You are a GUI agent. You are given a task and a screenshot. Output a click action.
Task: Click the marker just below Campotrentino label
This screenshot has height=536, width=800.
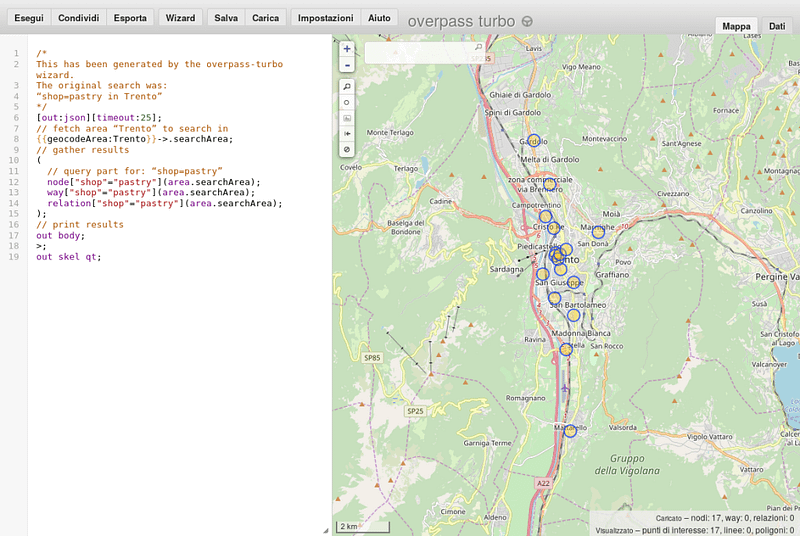[545, 216]
